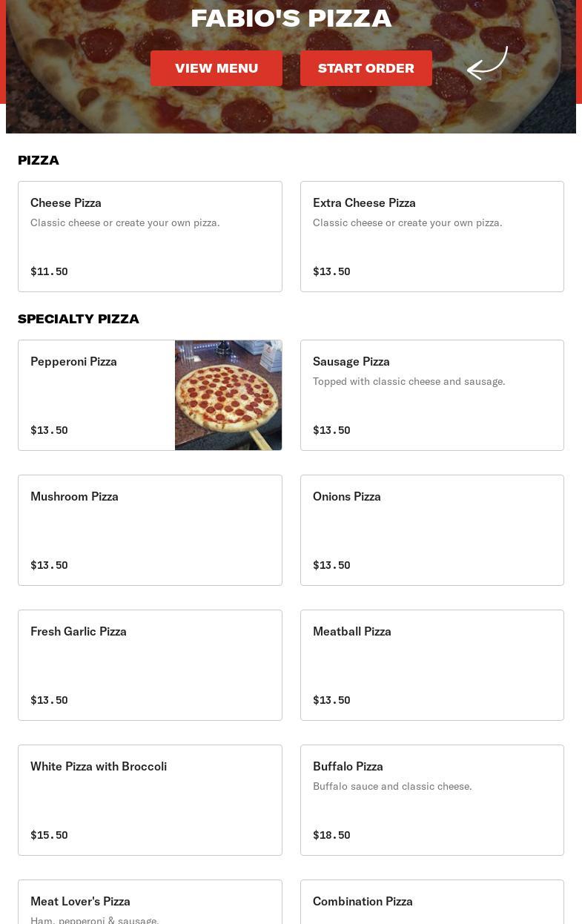Click the Specialty Pizza section heading

(79, 319)
